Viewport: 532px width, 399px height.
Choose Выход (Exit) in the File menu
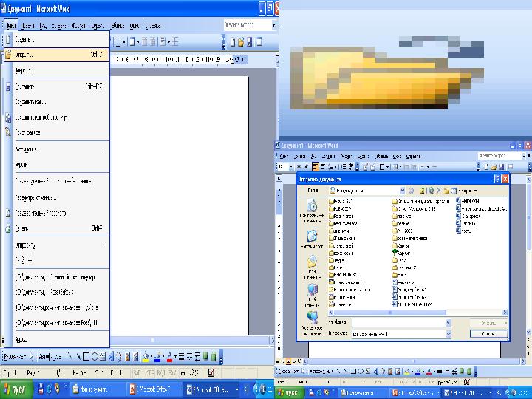click(x=56, y=339)
